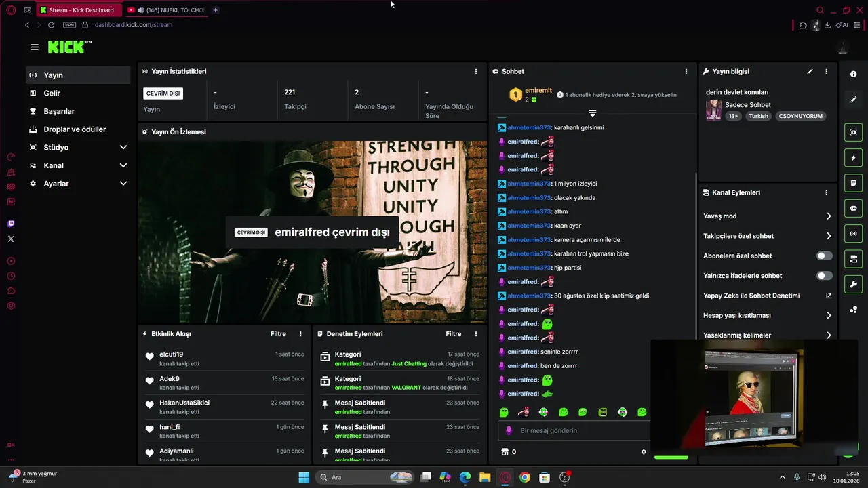Open the Sohbet panel three-dot menu
Screen dimensions: 868x488
point(686,71)
